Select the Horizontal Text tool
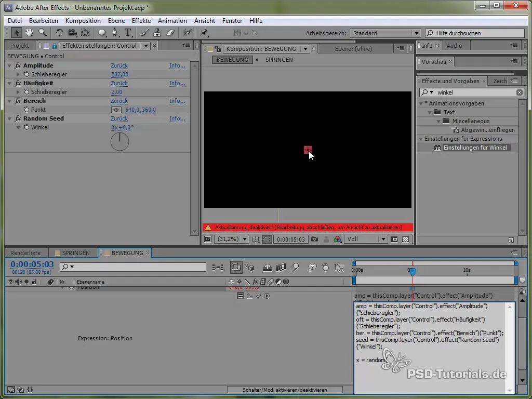 tap(128, 33)
